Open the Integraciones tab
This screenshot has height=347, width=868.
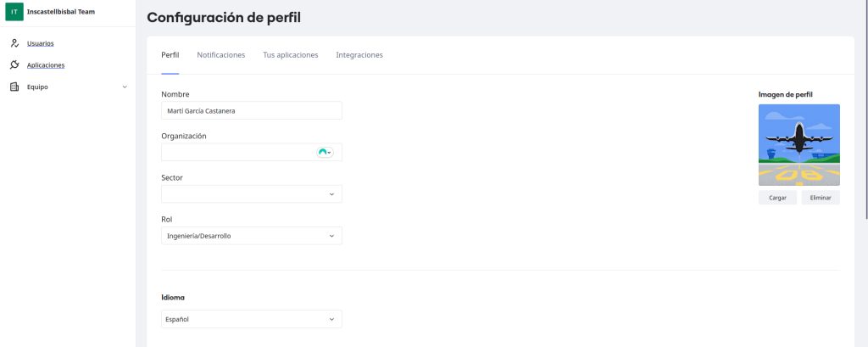click(x=359, y=55)
